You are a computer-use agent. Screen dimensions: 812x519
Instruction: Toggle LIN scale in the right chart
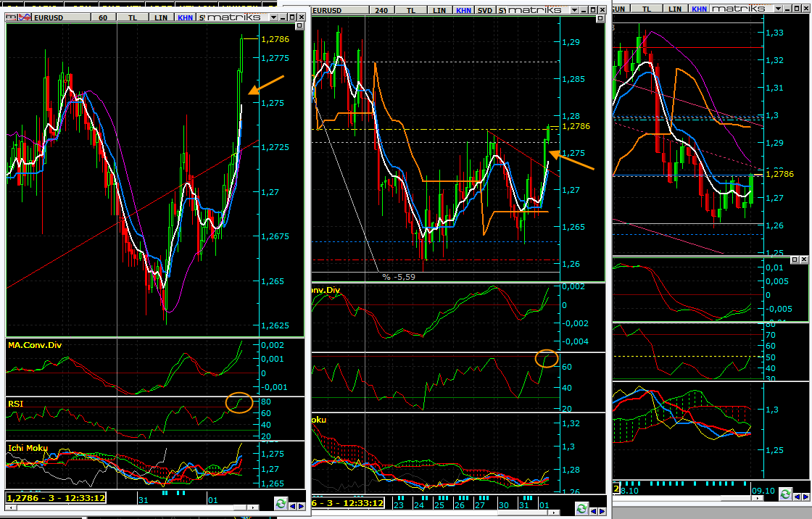(x=674, y=8)
